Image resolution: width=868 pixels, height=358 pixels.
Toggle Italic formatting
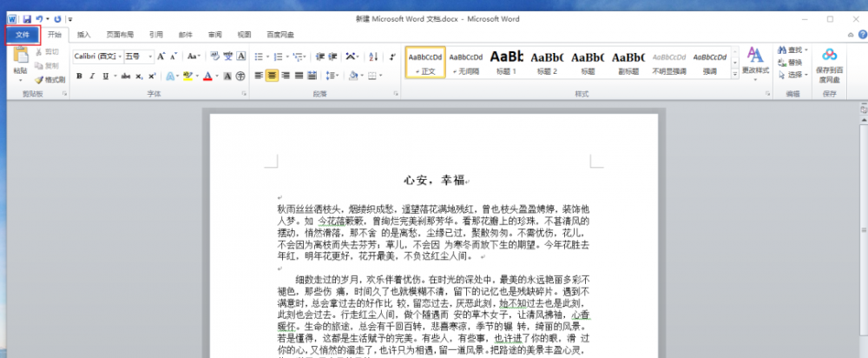91,76
